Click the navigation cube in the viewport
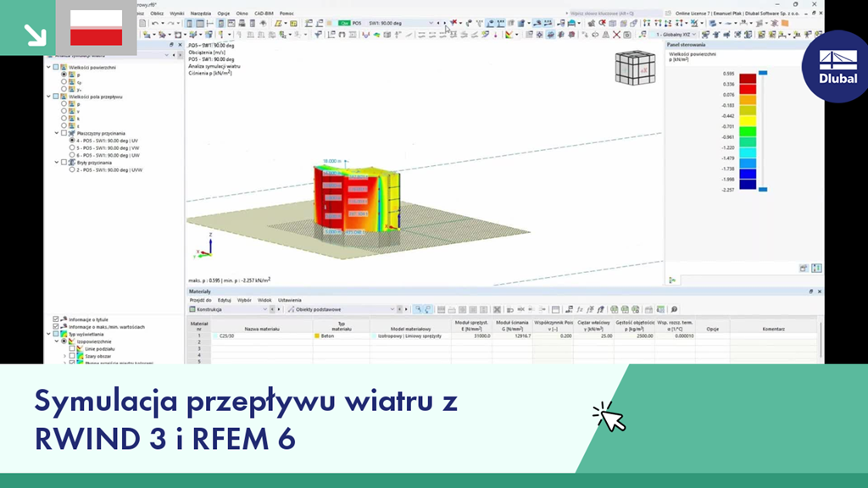Image resolution: width=868 pixels, height=488 pixels. (x=634, y=66)
